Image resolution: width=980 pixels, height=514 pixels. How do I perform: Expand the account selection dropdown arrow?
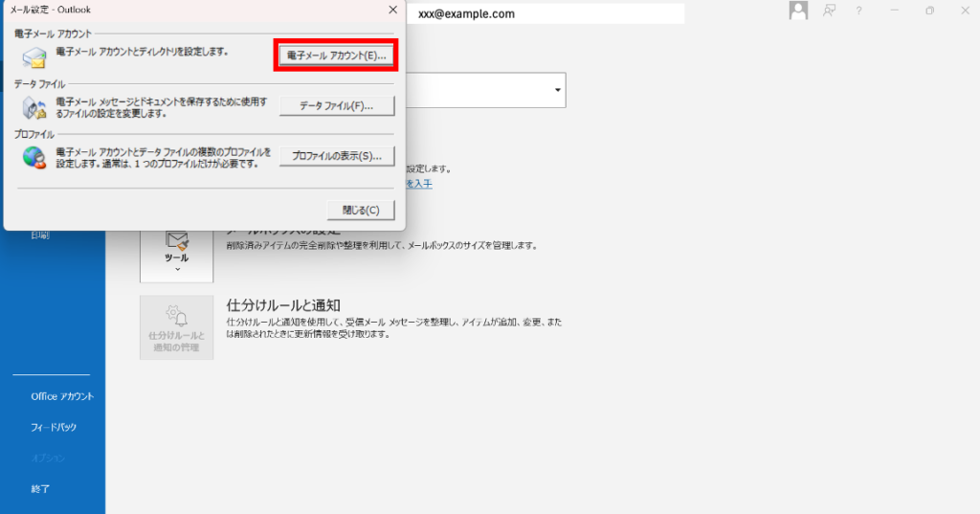point(557,90)
